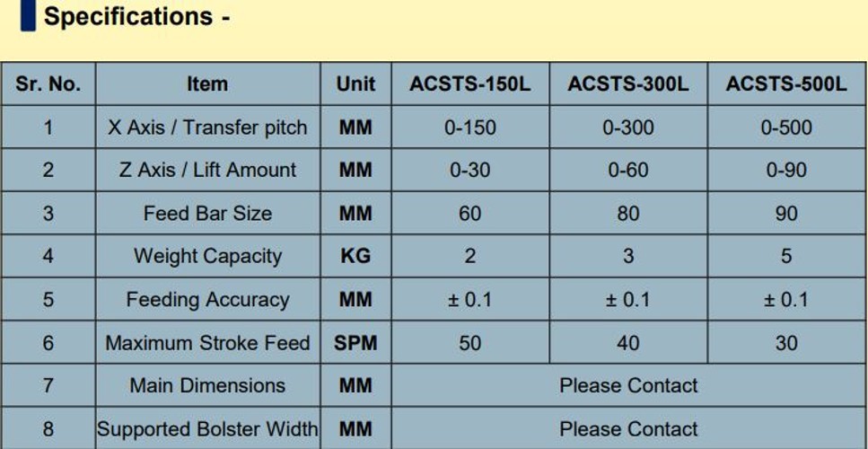Viewport: 868px width, 449px height.
Task: Click the 0-60 lift amount value
Action: tap(628, 170)
